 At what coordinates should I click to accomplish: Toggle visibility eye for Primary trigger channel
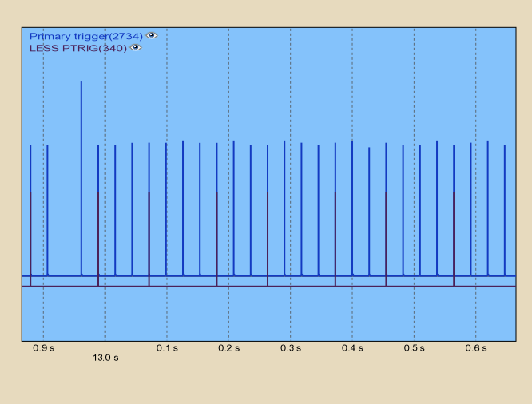coord(151,35)
